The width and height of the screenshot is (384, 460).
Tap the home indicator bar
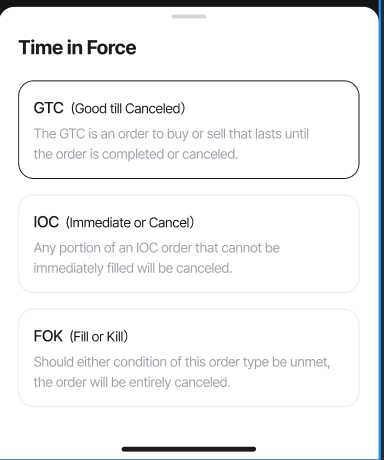[189, 449]
